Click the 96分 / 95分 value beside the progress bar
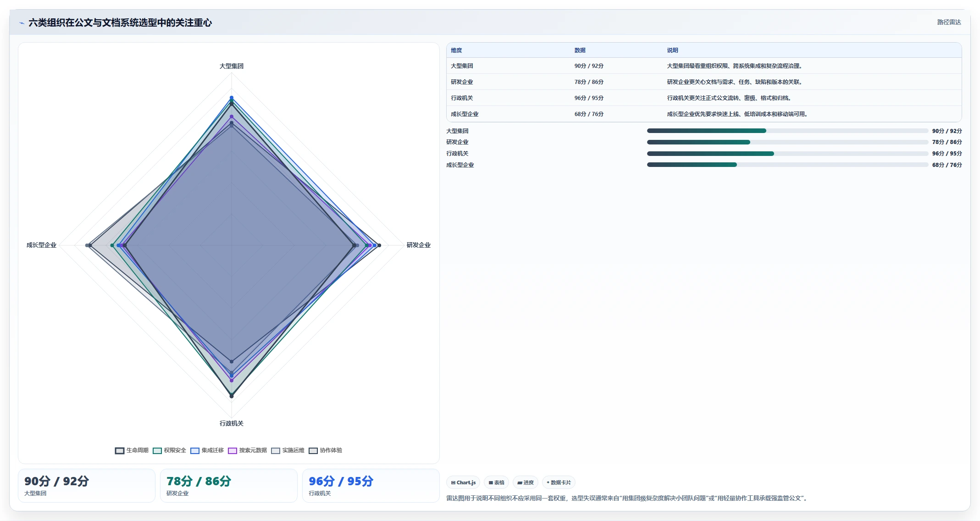This screenshot has height=521, width=980. point(947,154)
